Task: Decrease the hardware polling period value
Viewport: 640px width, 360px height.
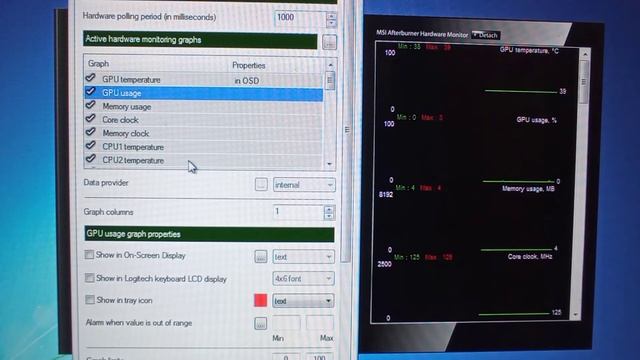Action: click(x=331, y=22)
